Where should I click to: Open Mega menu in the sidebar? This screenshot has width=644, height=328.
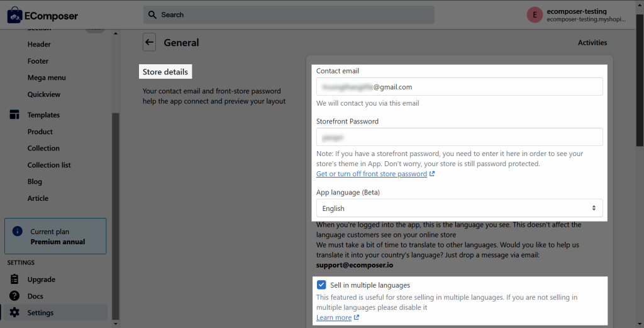pos(47,77)
